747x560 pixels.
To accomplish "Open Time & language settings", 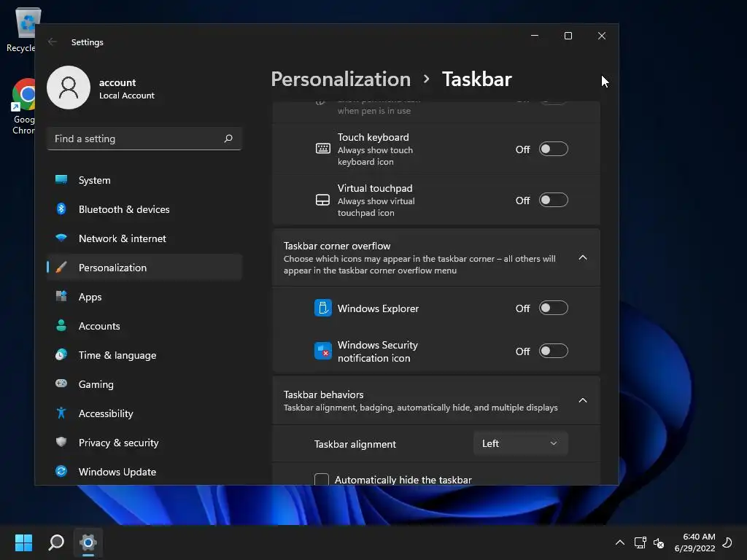I will (x=144, y=355).
